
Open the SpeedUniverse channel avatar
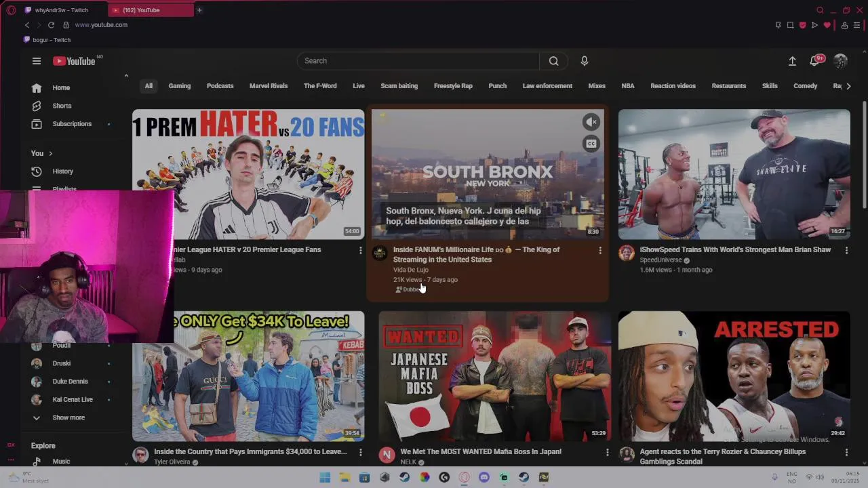(627, 253)
